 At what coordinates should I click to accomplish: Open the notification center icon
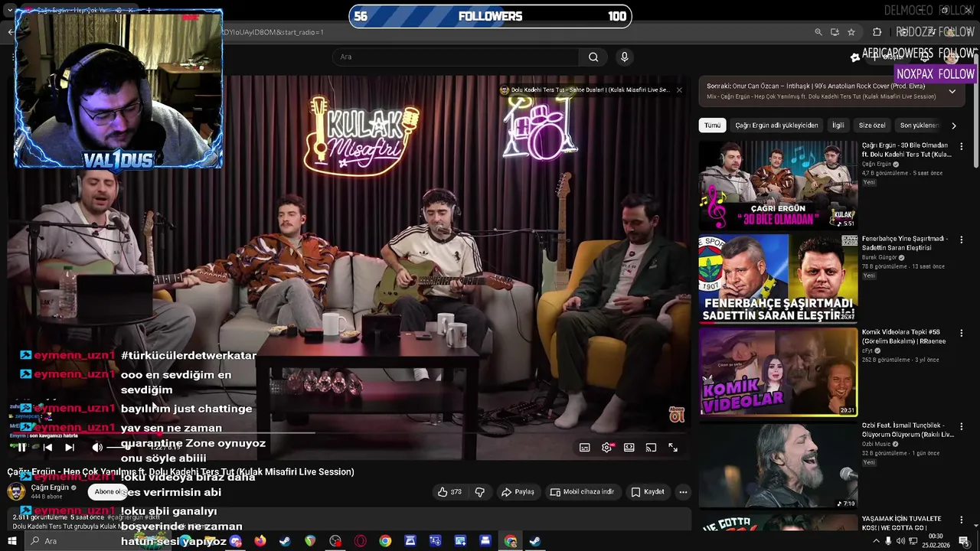coord(964,541)
